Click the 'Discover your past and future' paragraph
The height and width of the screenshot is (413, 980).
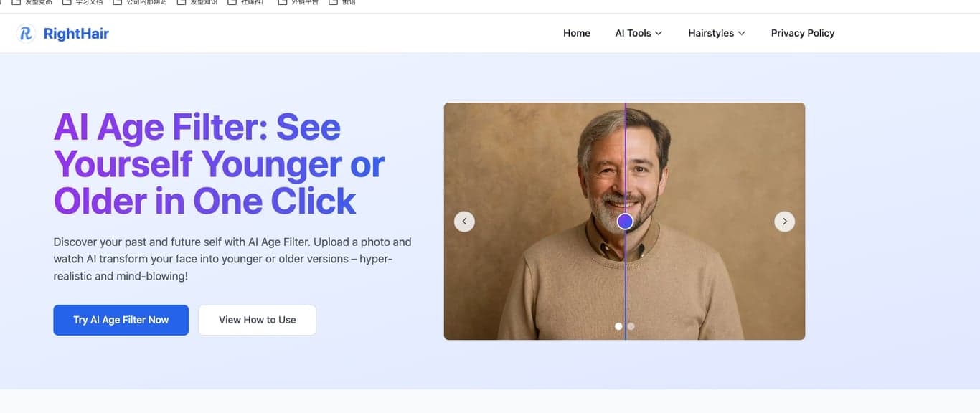(232, 259)
